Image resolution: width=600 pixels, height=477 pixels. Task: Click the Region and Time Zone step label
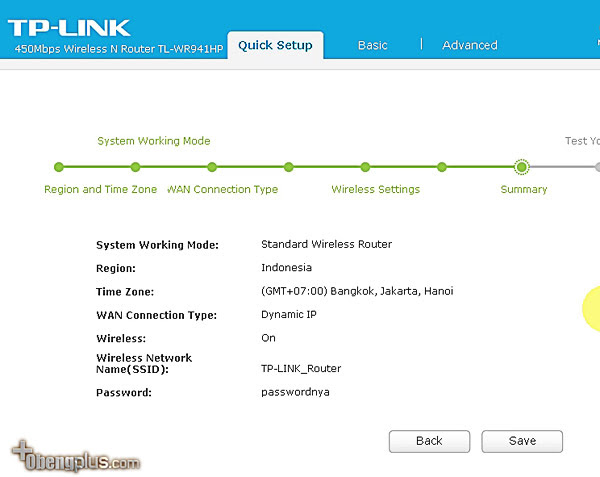click(100, 189)
